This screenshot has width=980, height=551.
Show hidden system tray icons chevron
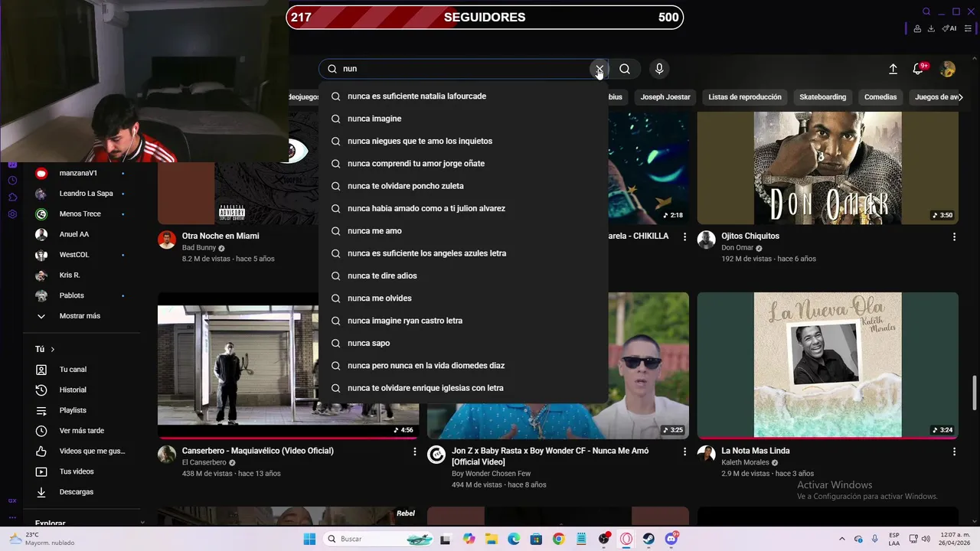842,539
